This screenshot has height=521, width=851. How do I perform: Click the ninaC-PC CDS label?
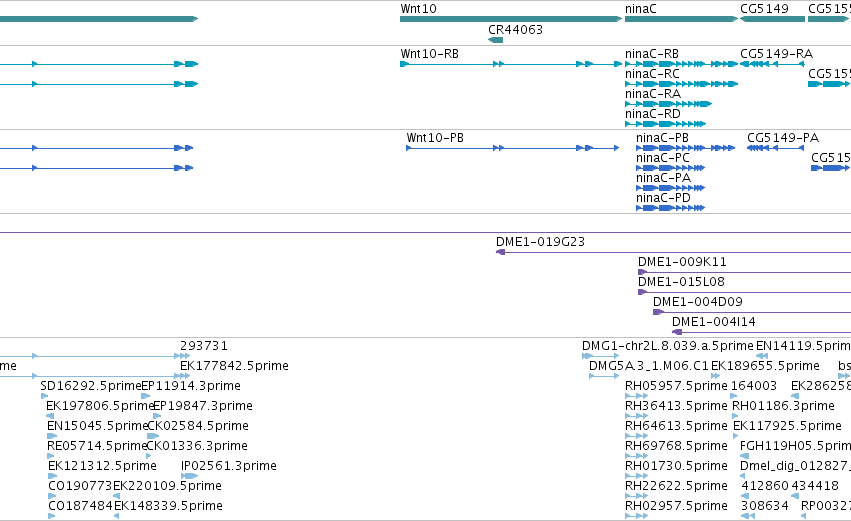pos(663,158)
